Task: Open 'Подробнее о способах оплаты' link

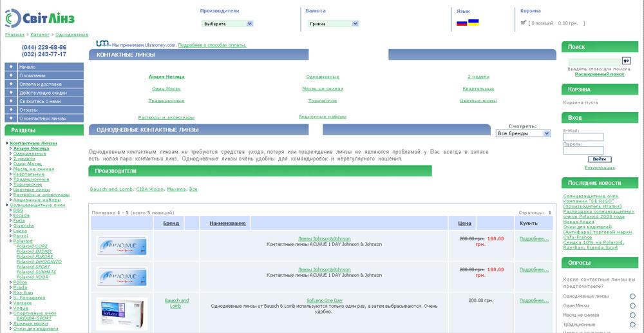Action: click(x=213, y=45)
